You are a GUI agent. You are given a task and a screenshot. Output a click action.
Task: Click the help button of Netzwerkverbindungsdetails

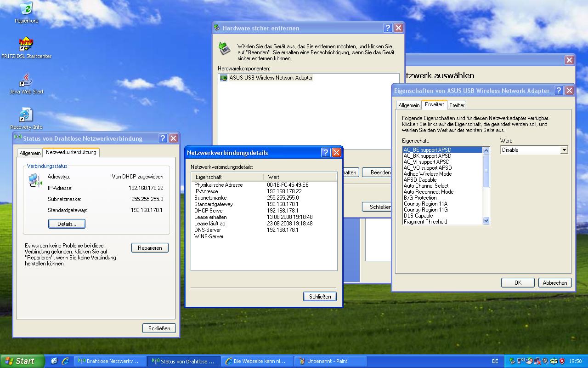coord(326,153)
